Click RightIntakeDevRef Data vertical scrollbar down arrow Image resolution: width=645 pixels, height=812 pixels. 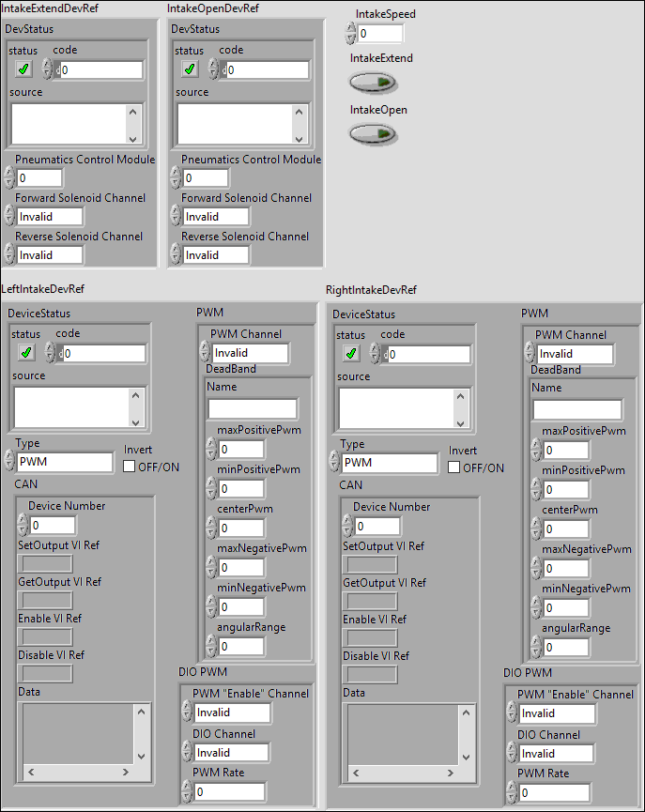tap(466, 758)
